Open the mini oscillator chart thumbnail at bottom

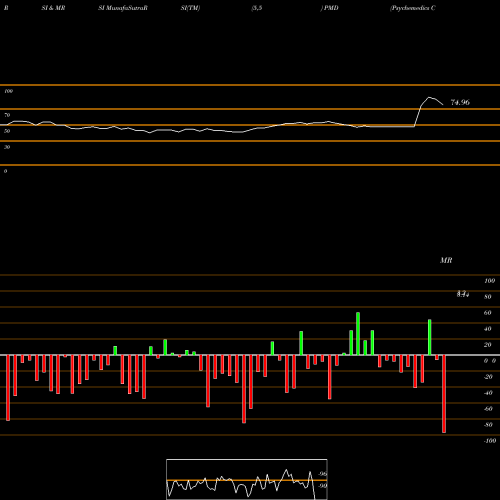247,479
